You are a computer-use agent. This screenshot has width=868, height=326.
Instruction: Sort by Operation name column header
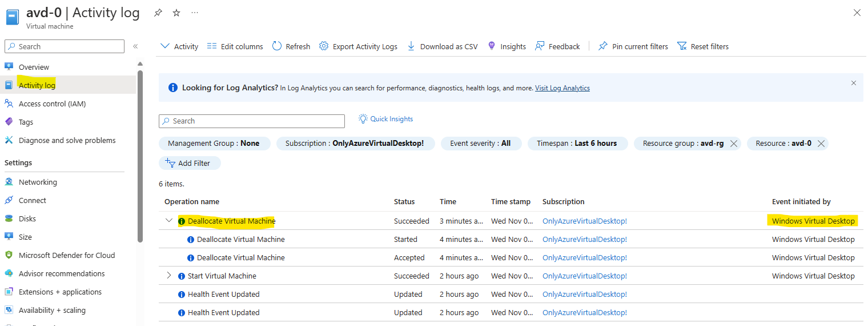[x=192, y=201]
